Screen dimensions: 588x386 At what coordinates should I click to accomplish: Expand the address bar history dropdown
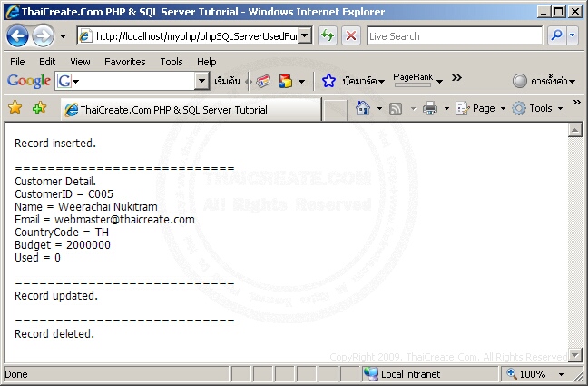coord(306,36)
